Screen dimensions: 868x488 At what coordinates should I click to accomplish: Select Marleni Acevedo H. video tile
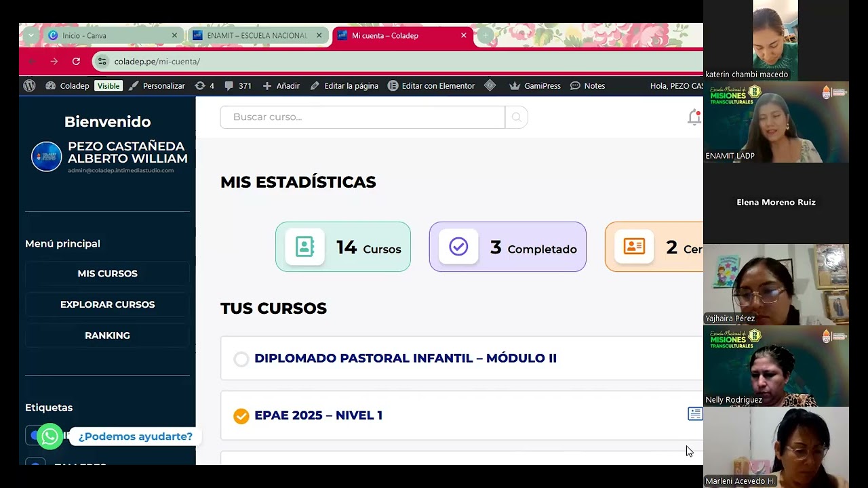point(776,447)
